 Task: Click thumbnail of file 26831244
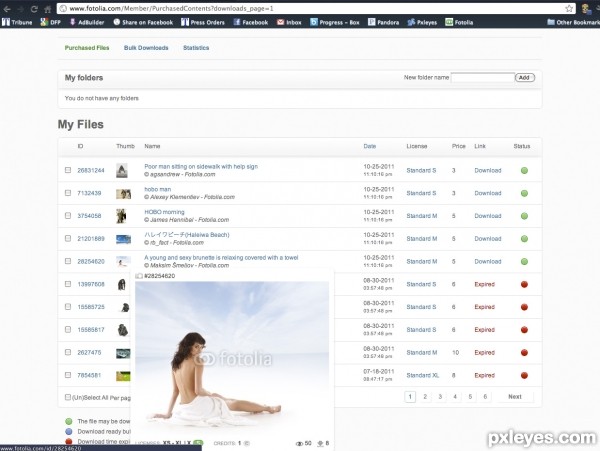122,170
